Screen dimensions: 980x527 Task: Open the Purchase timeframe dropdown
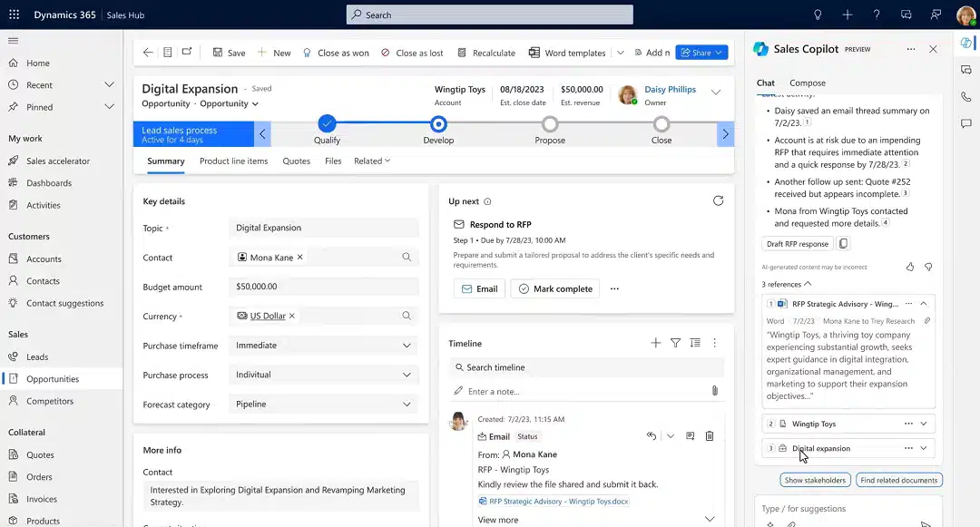coord(324,346)
